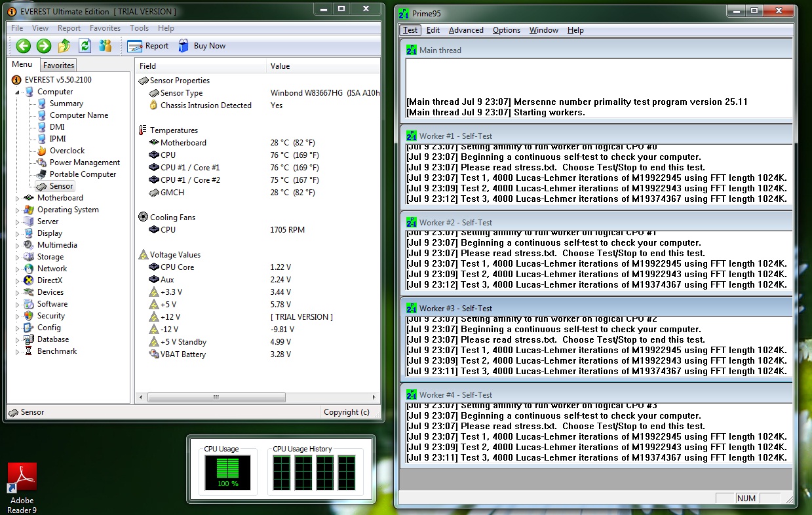Expand the Motherboard tree node
Viewport: 812px width, 515px height.
[x=18, y=199]
